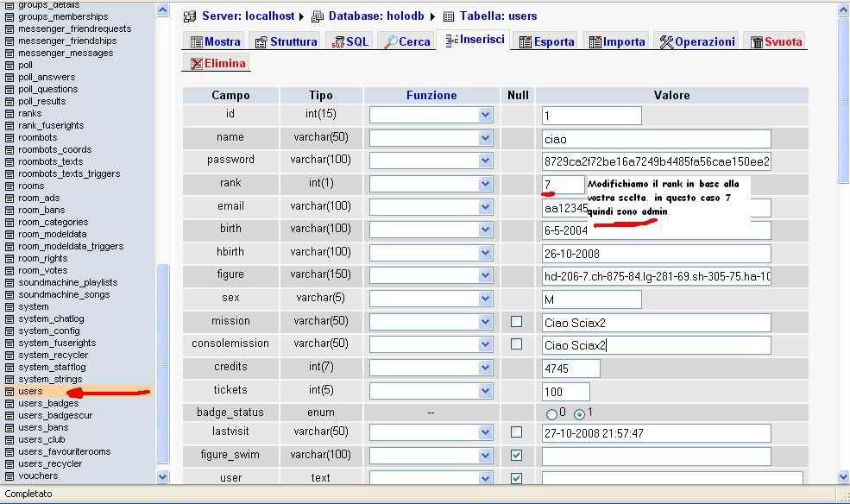Click the Operazioni tools icon

[666, 42]
